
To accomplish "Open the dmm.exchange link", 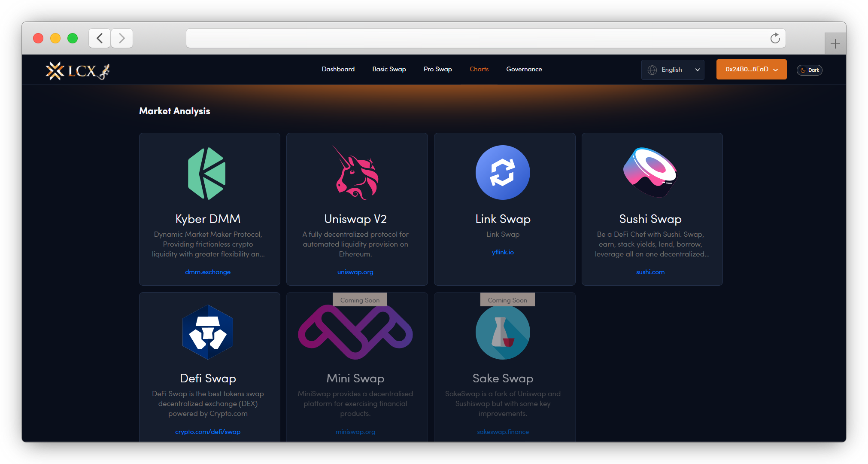I will click(x=208, y=272).
